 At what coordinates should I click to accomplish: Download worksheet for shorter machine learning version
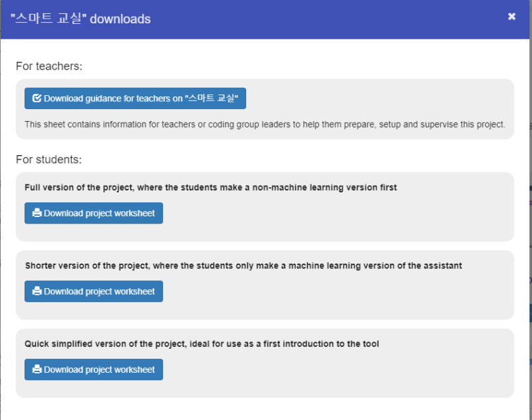coord(98,292)
